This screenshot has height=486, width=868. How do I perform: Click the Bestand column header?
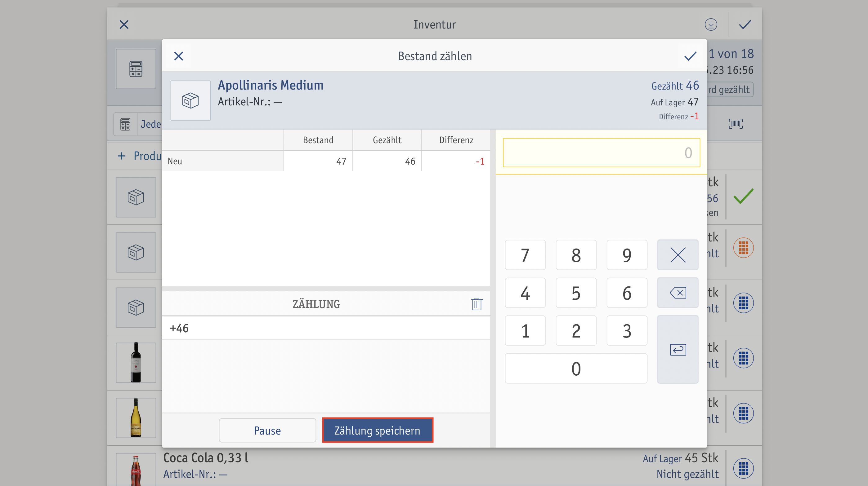tap(318, 140)
